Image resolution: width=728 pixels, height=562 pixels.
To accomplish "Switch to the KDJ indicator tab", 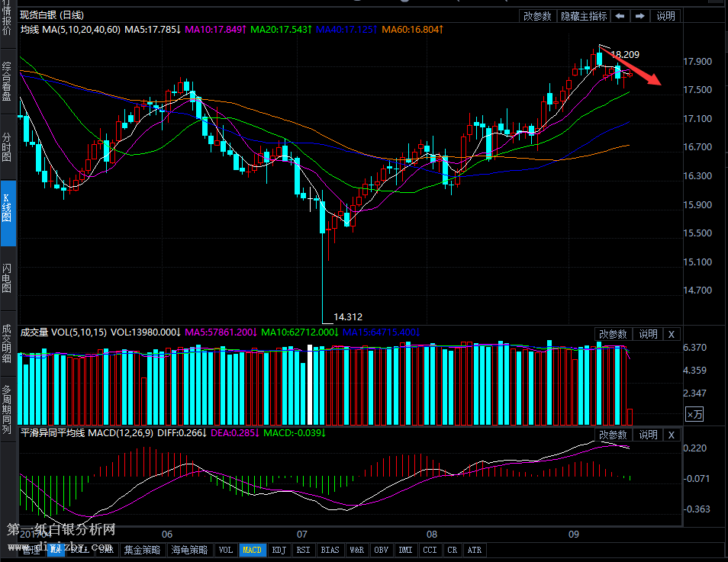I will [279, 550].
